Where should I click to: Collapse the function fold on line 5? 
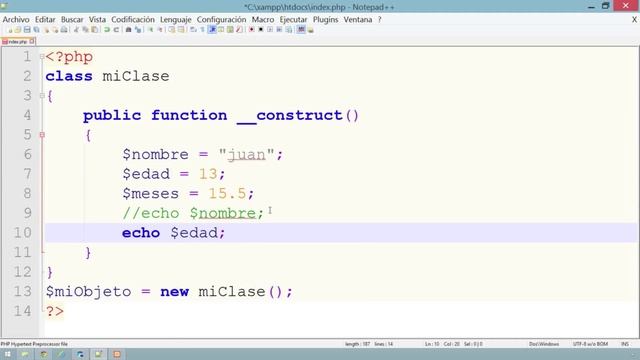tap(42, 135)
